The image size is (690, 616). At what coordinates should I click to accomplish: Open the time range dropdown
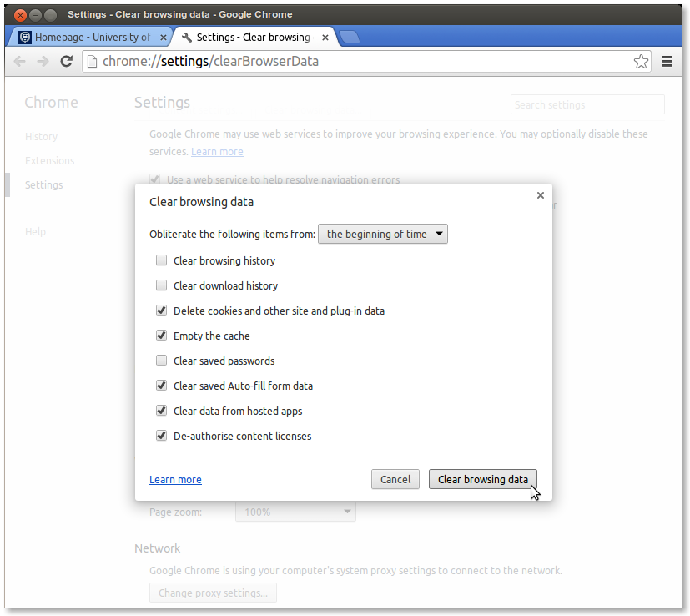(383, 234)
